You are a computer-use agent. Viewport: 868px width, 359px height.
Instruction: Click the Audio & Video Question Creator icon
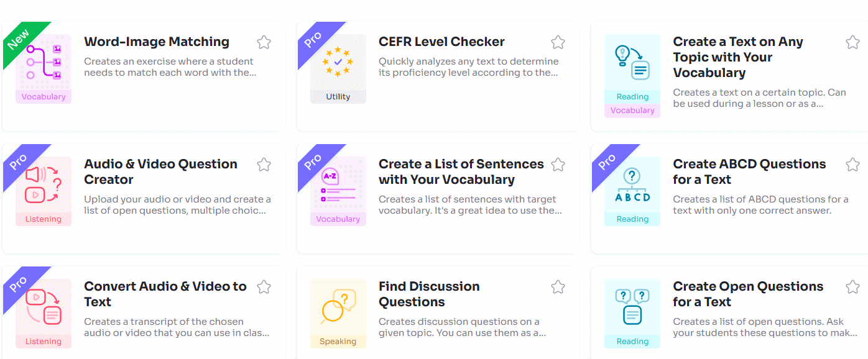(44, 184)
